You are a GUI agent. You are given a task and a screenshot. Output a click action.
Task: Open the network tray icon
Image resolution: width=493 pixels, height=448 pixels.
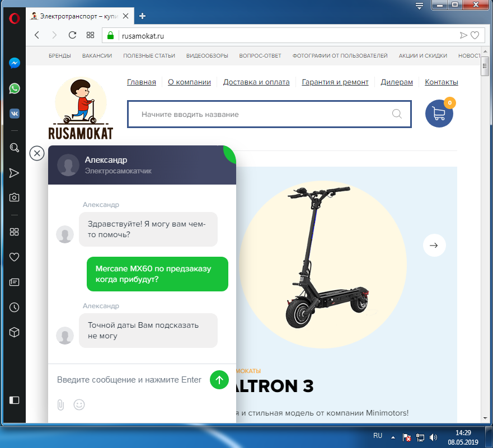click(x=420, y=437)
